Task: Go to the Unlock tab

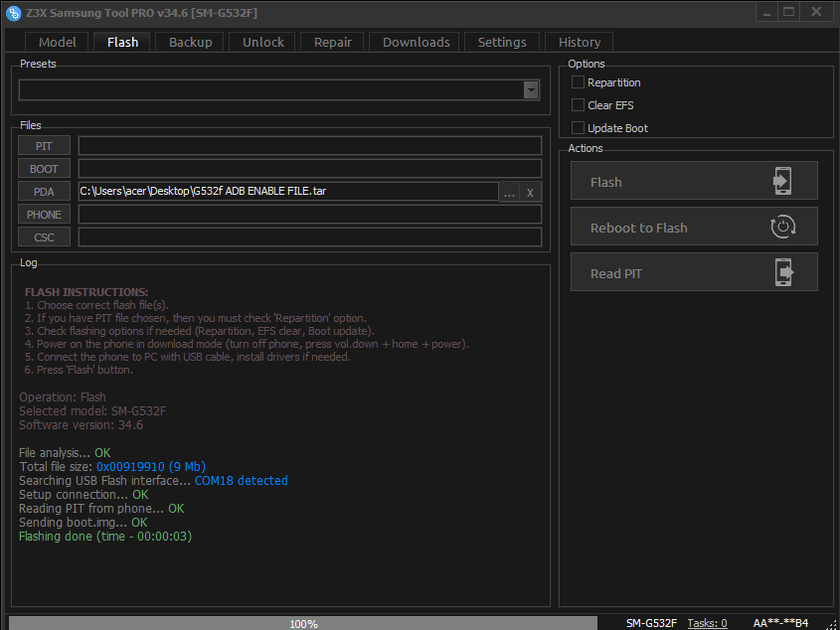Action: coord(263,42)
